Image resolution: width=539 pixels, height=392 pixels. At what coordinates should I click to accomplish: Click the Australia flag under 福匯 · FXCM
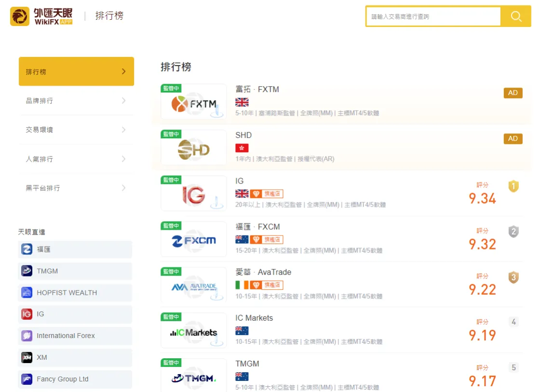coord(242,239)
